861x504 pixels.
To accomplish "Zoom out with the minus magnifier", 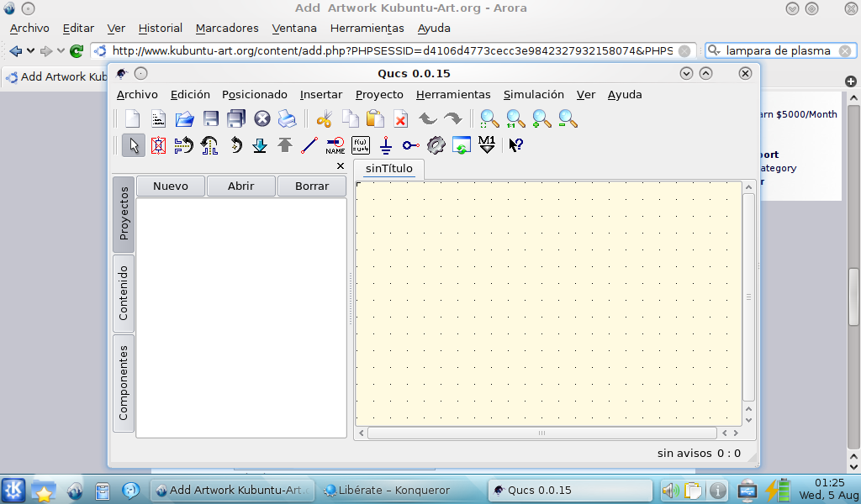I will pyautogui.click(x=568, y=118).
